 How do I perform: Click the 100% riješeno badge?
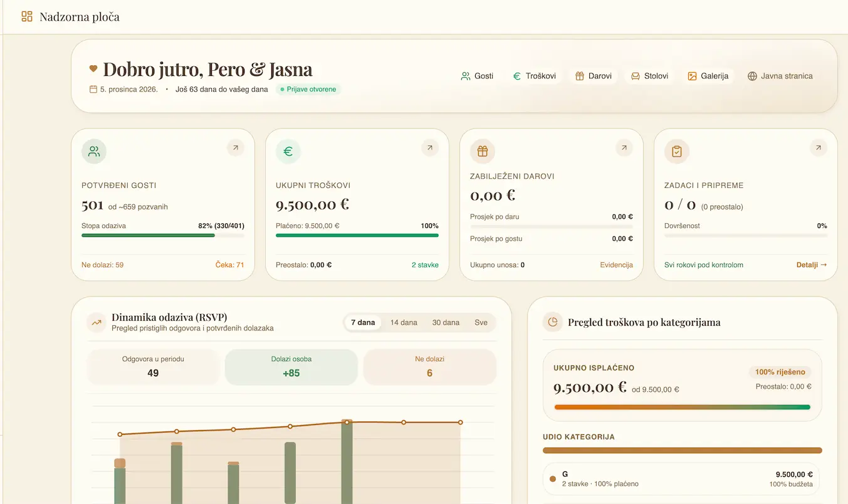[780, 372]
